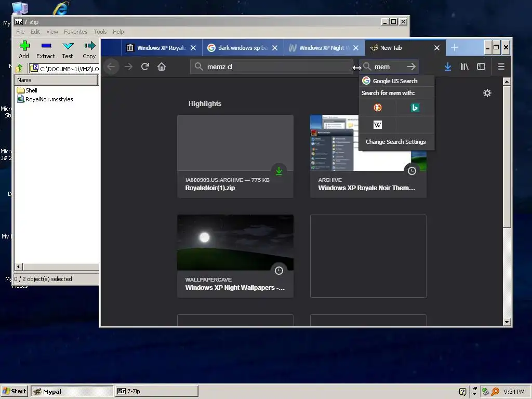Sort by the Name column header
Image resolution: width=532 pixels, height=399 pixels.
point(56,80)
